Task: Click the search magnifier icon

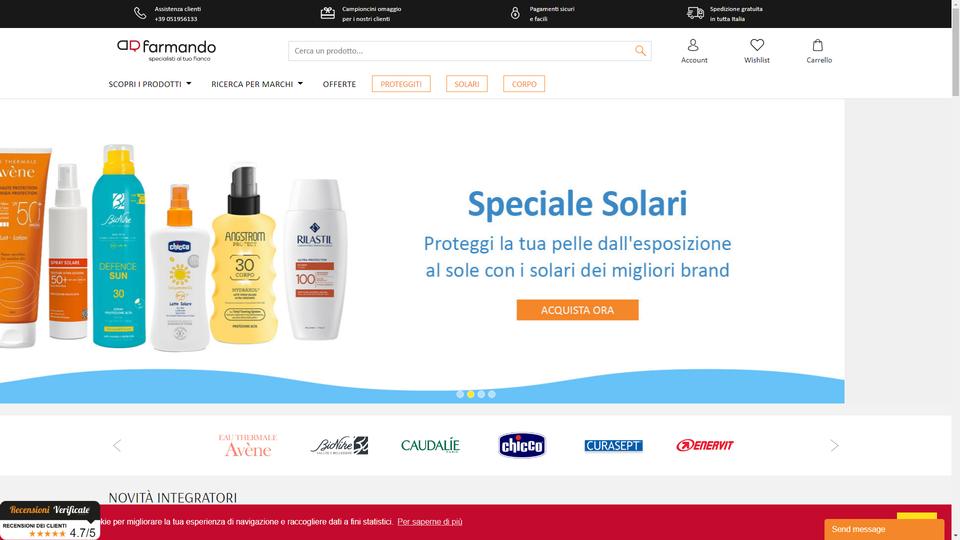Action: 640,51
